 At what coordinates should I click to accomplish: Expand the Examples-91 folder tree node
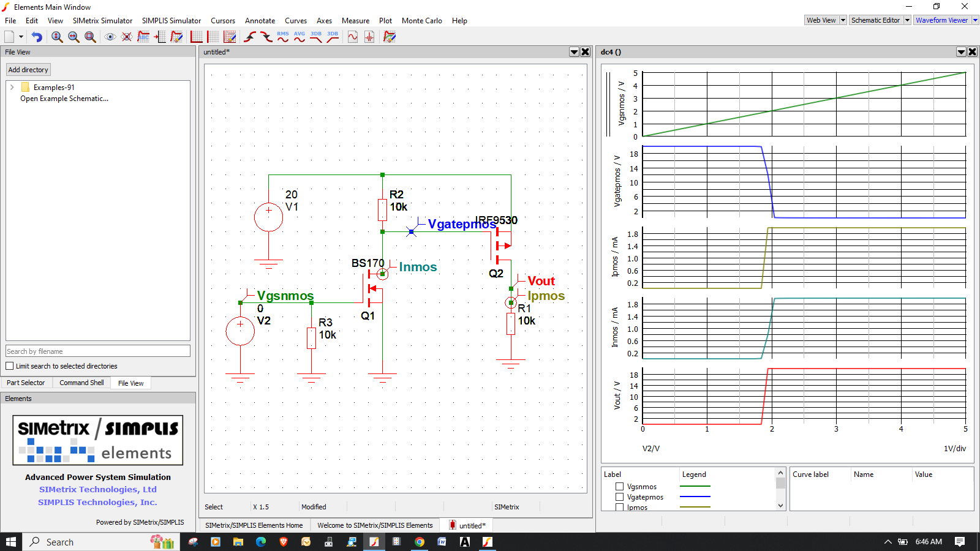[x=12, y=88]
